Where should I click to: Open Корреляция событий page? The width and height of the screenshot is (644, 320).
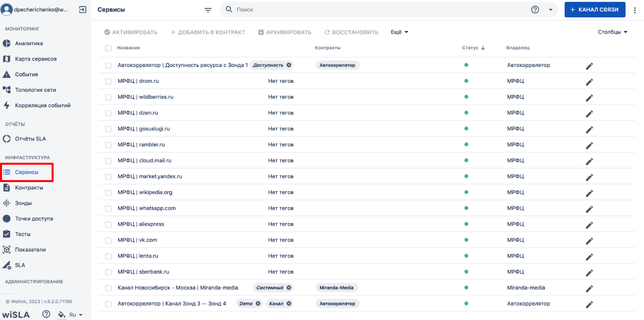[x=43, y=105]
